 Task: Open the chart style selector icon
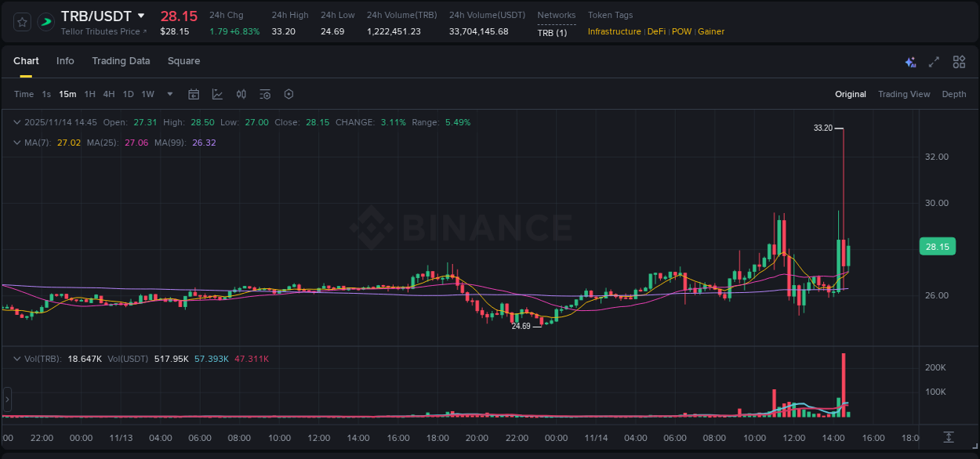click(217, 93)
